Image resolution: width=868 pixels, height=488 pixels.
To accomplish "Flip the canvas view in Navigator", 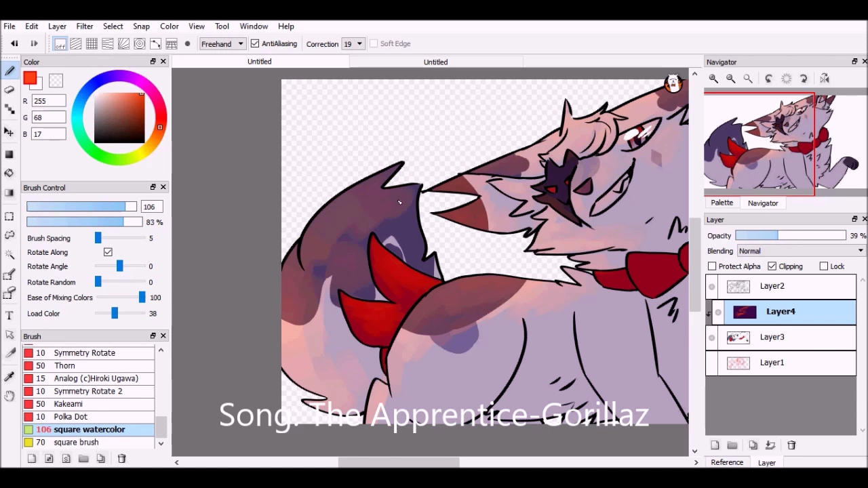I will click(825, 79).
